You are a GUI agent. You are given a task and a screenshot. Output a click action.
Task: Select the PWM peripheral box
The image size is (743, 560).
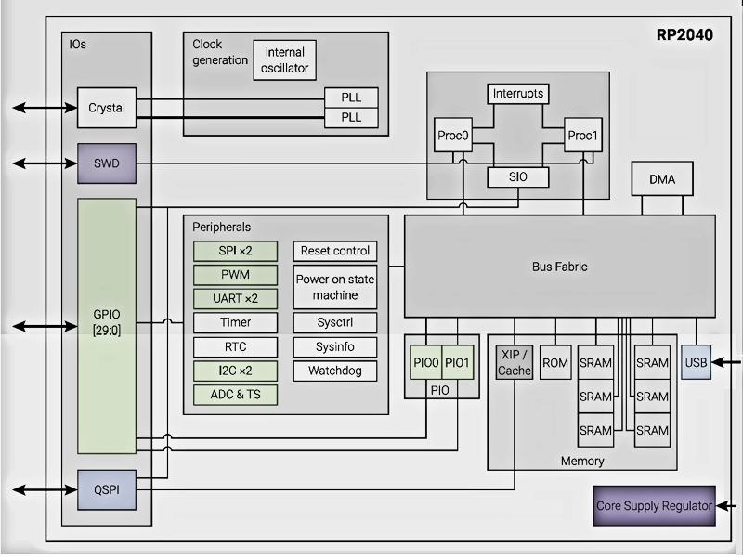[x=235, y=275]
